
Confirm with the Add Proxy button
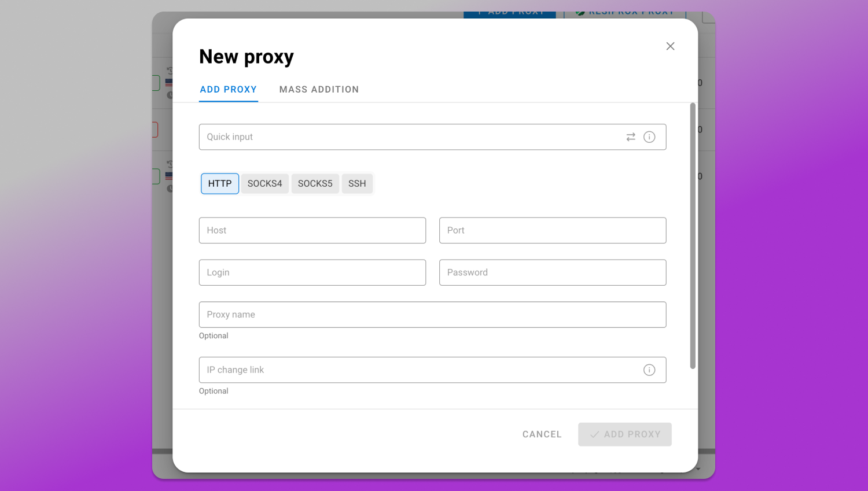625,434
